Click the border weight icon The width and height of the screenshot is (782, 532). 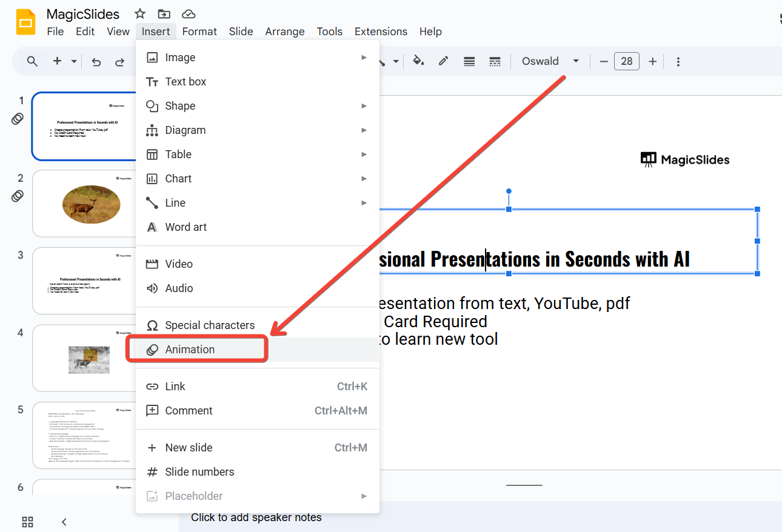pos(469,61)
